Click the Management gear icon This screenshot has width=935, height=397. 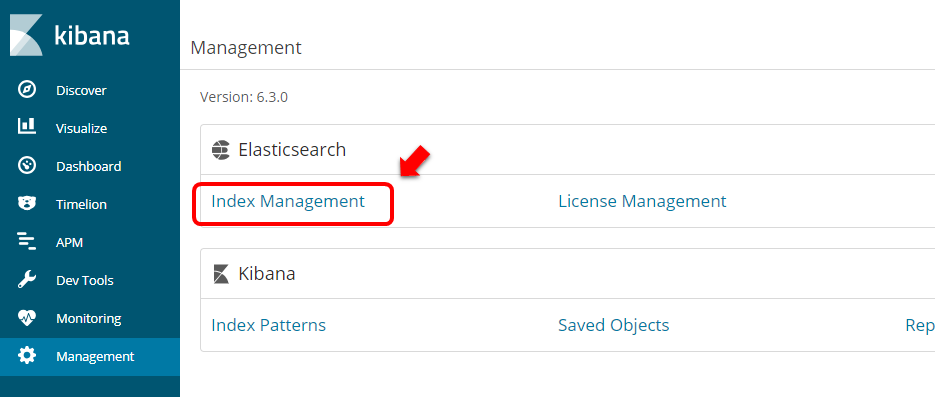pos(27,356)
